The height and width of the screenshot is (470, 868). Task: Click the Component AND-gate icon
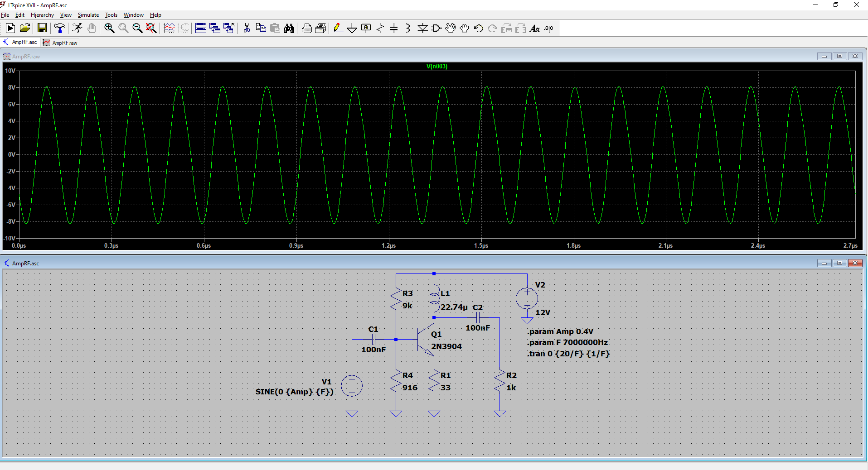click(x=436, y=29)
